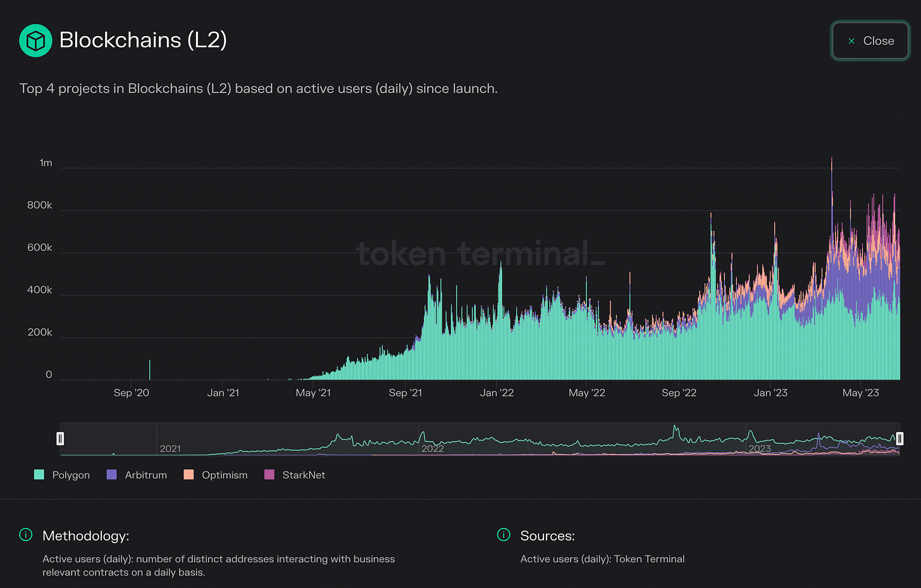Click the X icon in Close button

pyautogui.click(x=851, y=41)
